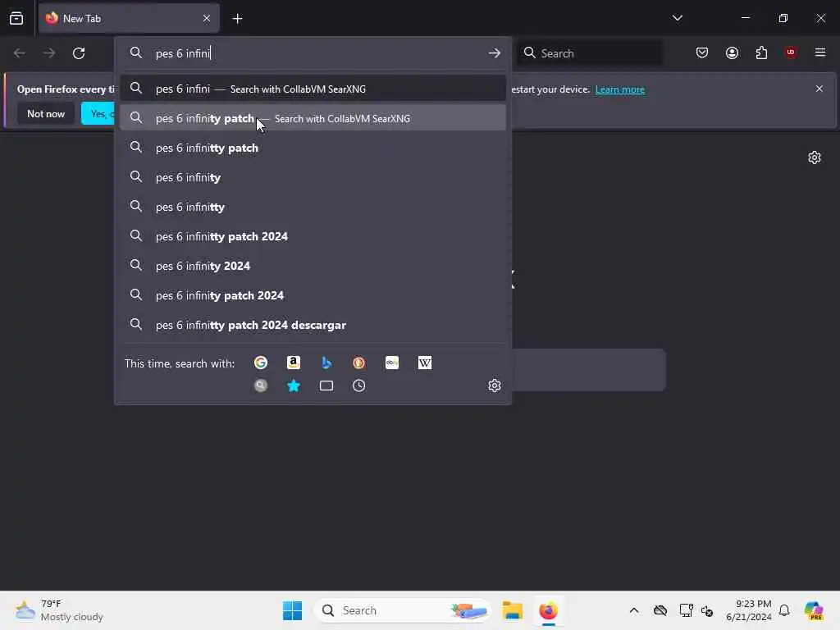Open a new tab with plus
The image size is (840, 630).
click(237, 19)
